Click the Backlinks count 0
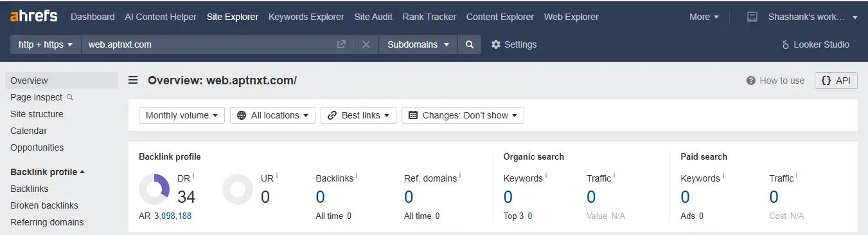Screen dimensions: 868x235 [320, 197]
